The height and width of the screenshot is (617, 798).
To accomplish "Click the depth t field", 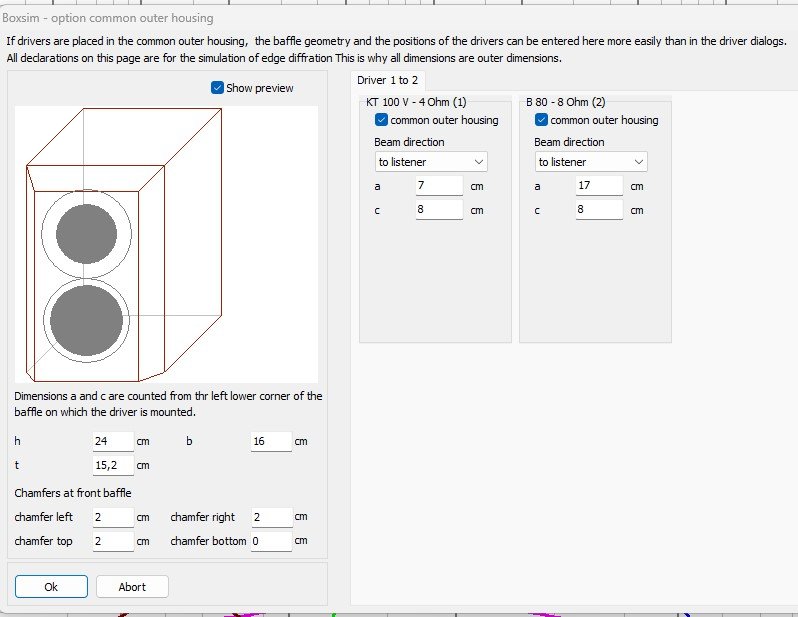I will [x=113, y=465].
